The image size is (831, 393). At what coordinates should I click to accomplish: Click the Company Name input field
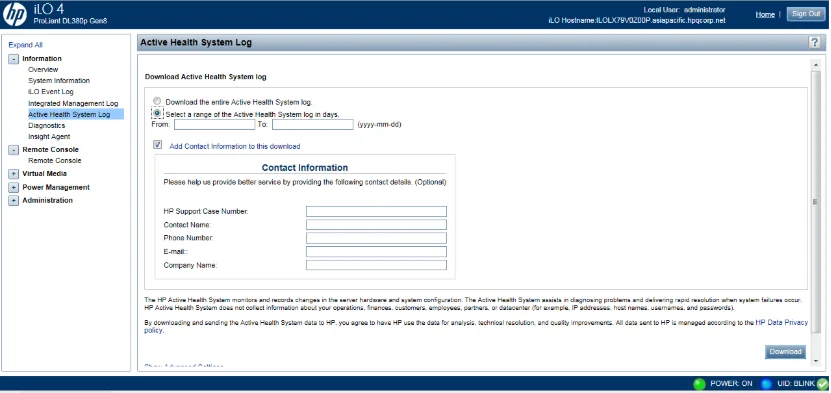[376, 265]
